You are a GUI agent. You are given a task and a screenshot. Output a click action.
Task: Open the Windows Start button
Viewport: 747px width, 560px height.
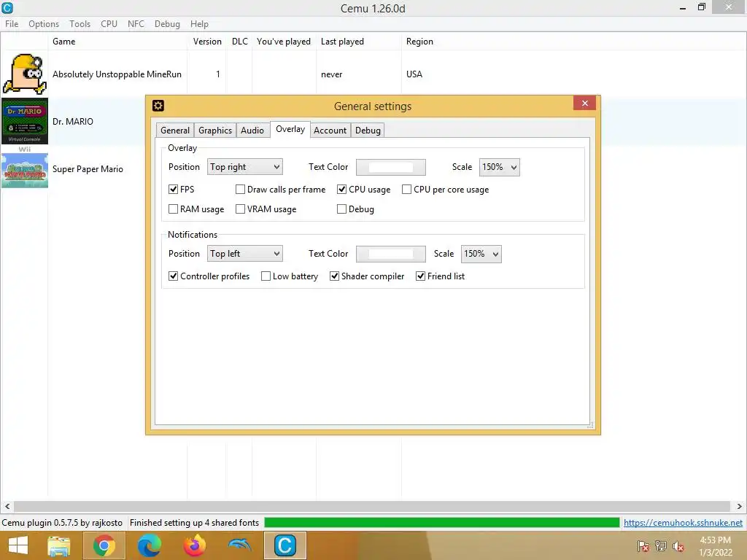[18, 545]
